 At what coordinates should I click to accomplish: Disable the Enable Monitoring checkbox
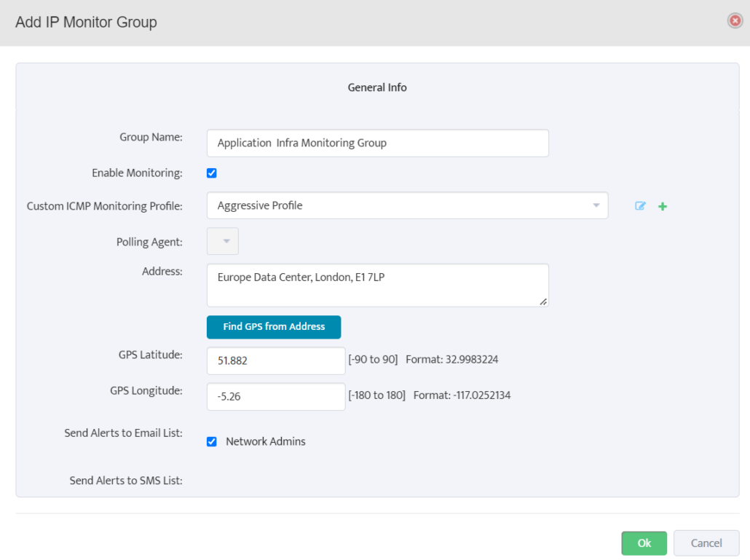click(211, 173)
